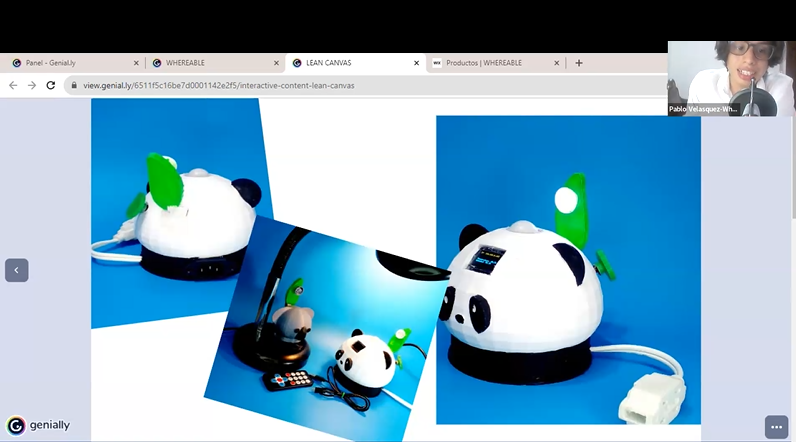Close the Productos | WHEREABLE tab
Screen dimensions: 796x442
[x=557, y=63]
